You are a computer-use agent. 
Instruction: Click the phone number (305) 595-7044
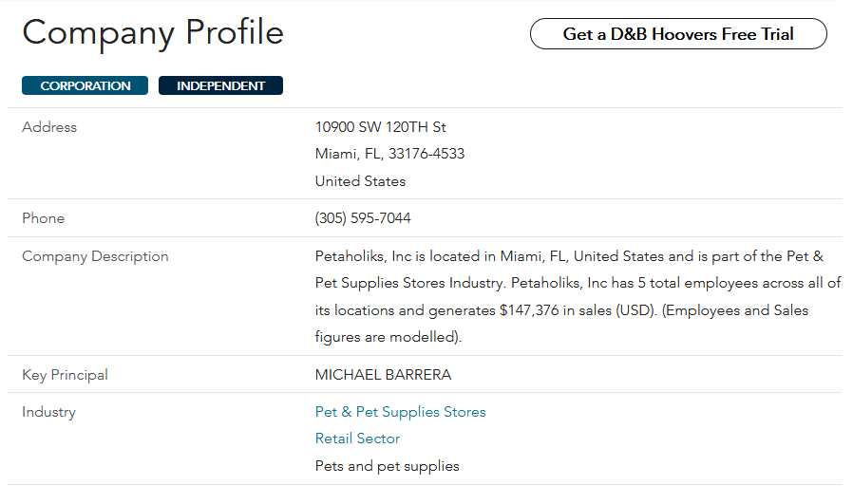[x=363, y=218]
